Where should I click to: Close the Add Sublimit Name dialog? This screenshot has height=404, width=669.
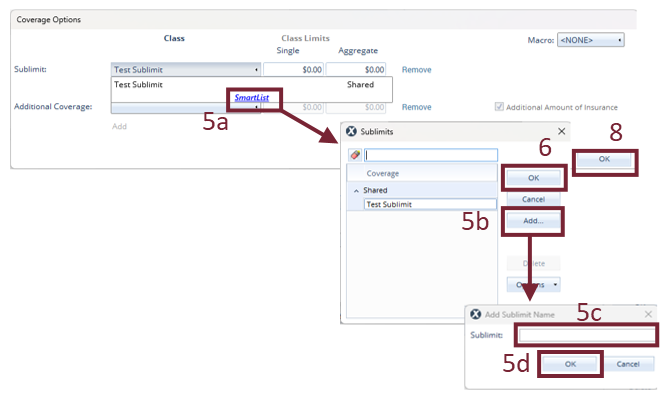[648, 314]
